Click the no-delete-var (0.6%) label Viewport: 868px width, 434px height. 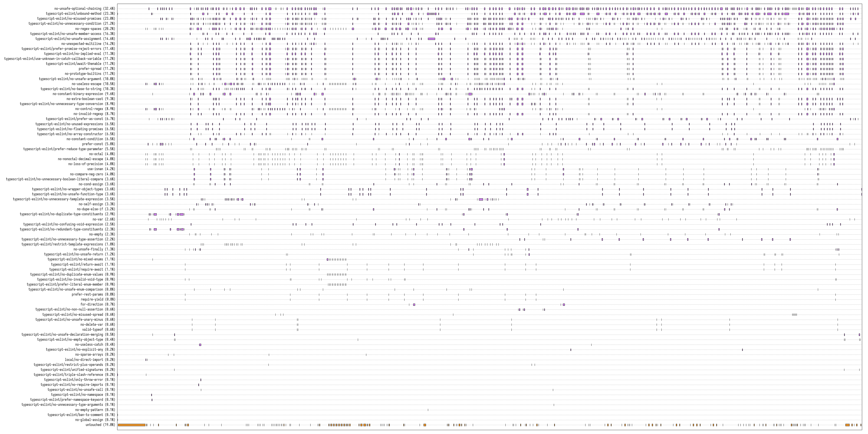point(98,324)
